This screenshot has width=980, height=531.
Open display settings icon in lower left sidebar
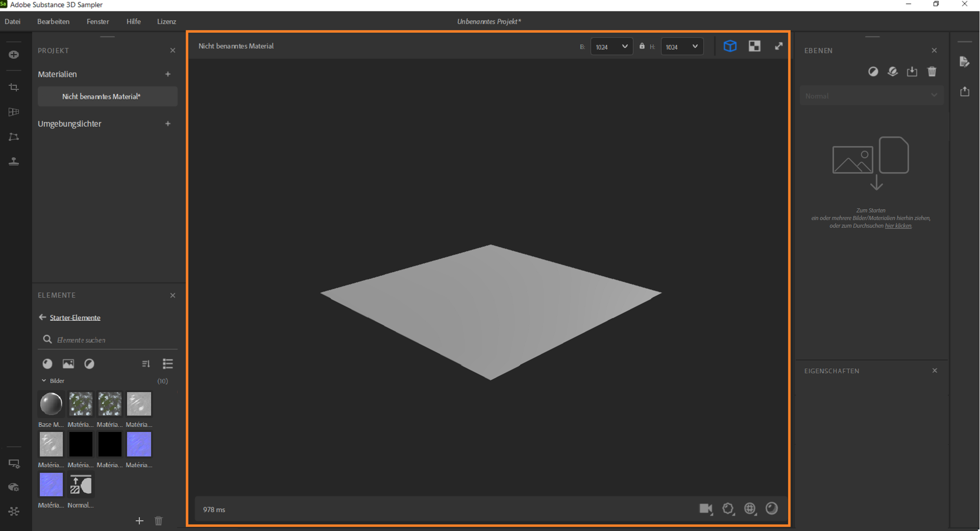click(x=14, y=464)
